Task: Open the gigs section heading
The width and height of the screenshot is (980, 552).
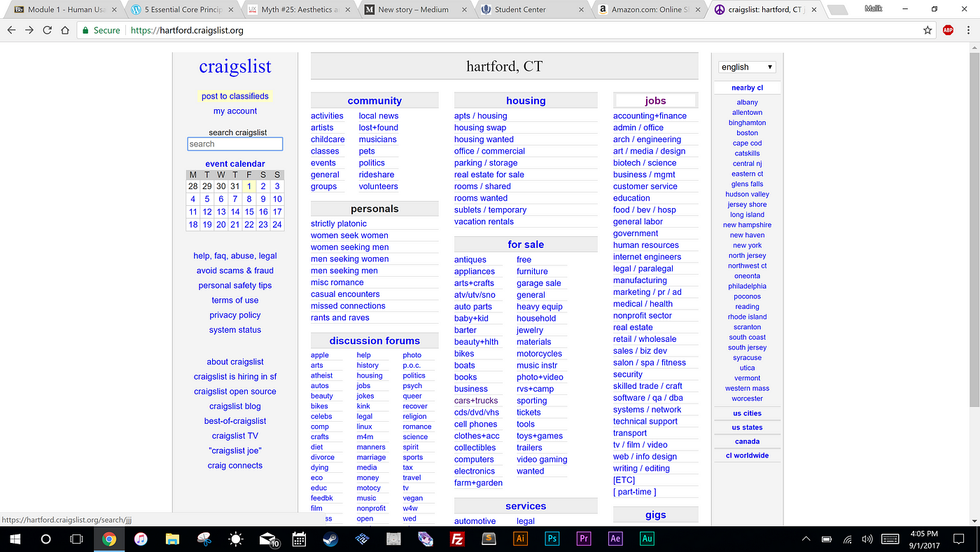Action: [655, 515]
